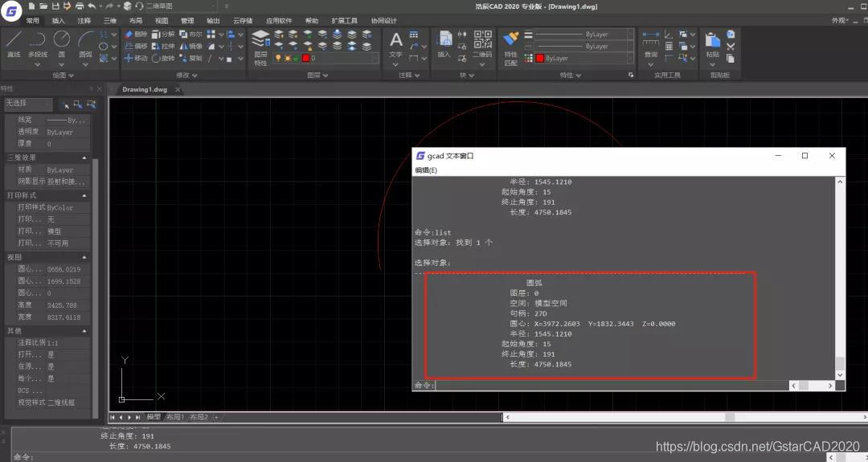Click red layer color swatch in layer dropdown
The height and width of the screenshot is (462, 868).
[305, 58]
